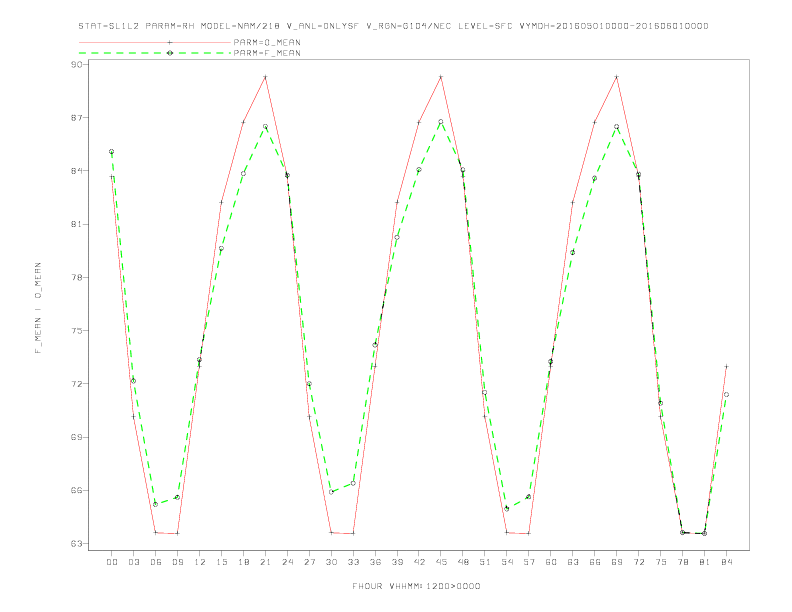Click the STAT=SL1L2 text in the title

click(x=109, y=26)
